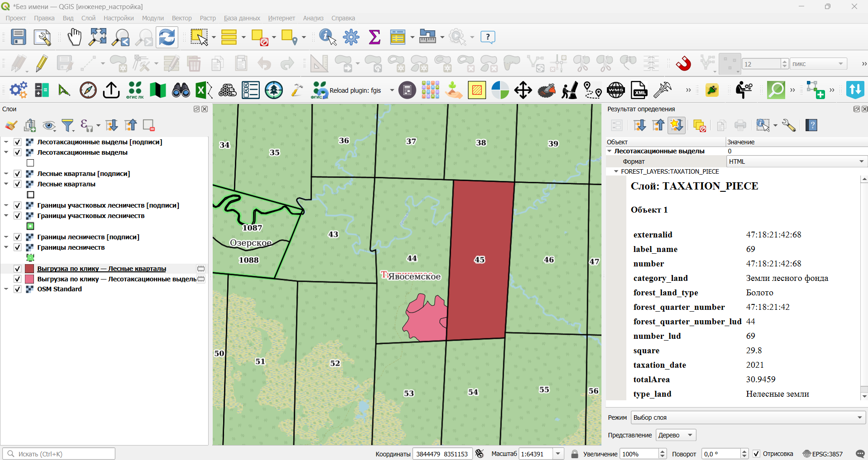The height and width of the screenshot is (460, 868).
Task: Enable snapping with the red magnet icon
Action: (x=683, y=64)
